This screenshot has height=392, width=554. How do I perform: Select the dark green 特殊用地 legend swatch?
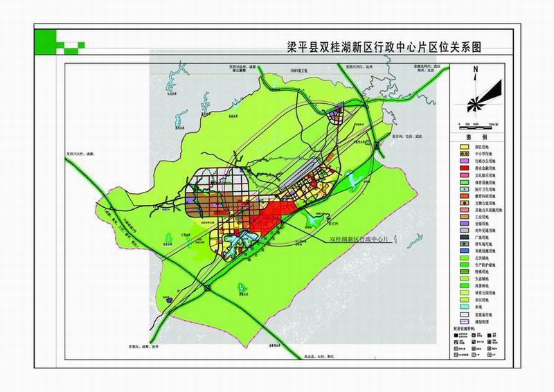click(464, 271)
